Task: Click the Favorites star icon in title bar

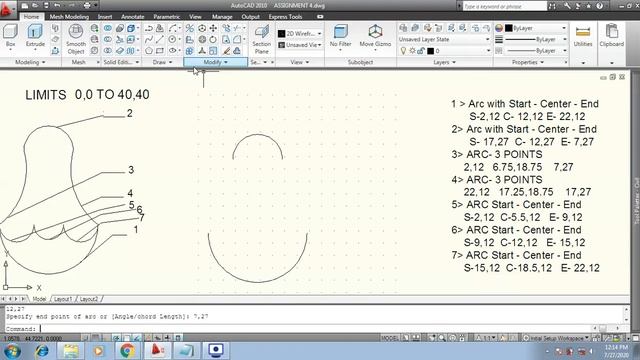Action: click(x=588, y=6)
